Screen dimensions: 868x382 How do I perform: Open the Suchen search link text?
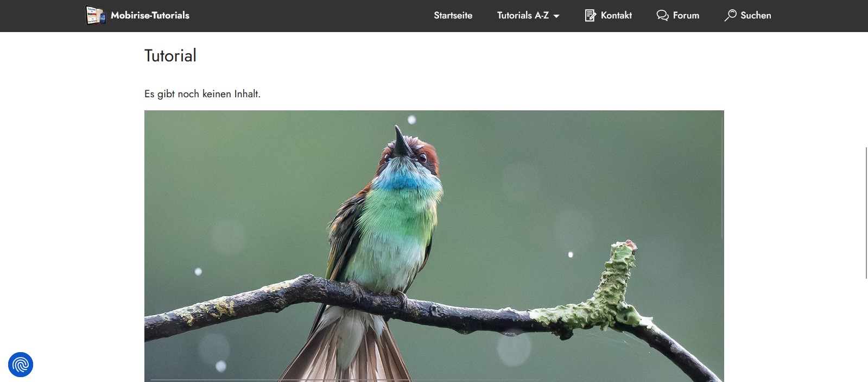click(x=756, y=15)
